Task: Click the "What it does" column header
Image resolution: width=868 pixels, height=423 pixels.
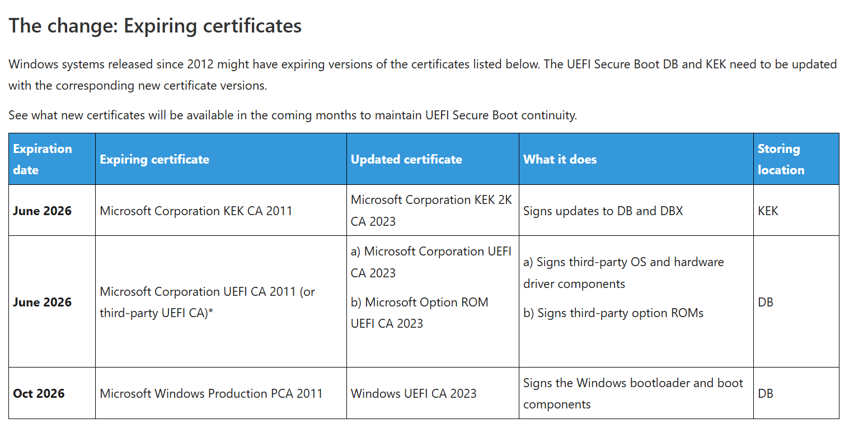Action: pyautogui.click(x=560, y=159)
